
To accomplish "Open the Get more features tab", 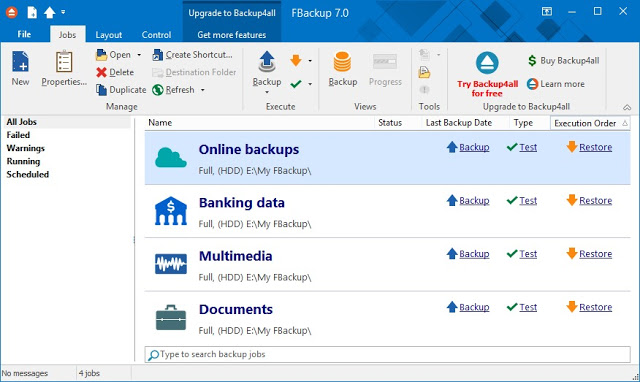I will click(232, 35).
